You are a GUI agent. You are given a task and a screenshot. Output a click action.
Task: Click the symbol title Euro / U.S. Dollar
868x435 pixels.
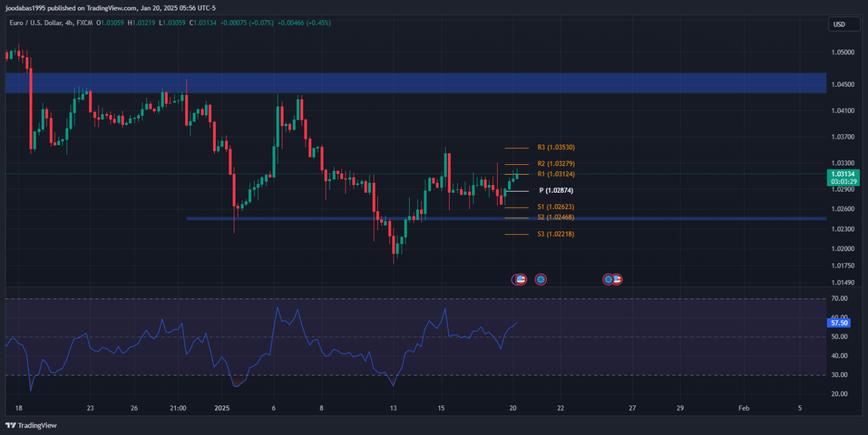pyautogui.click(x=36, y=23)
